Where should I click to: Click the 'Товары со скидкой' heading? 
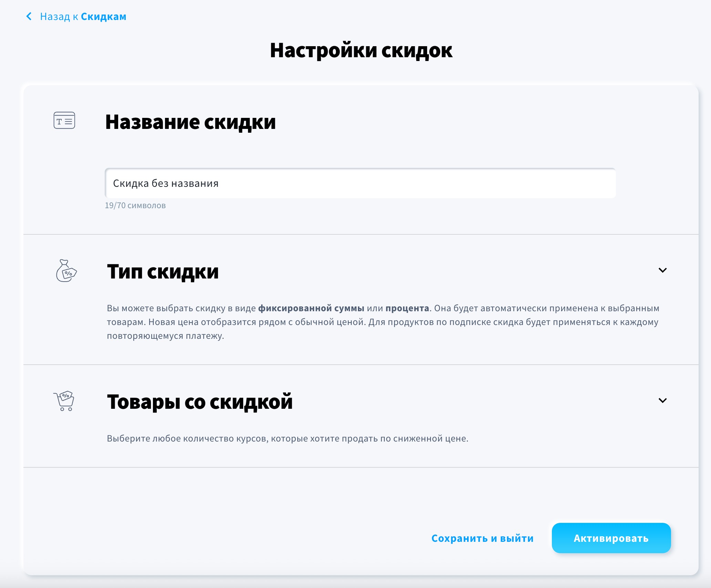[199, 402]
